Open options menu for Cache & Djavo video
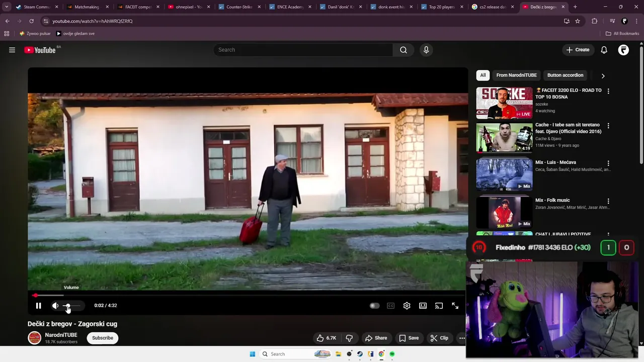 (608, 126)
